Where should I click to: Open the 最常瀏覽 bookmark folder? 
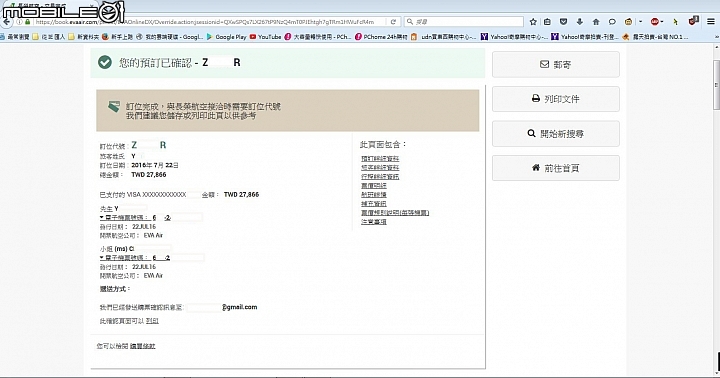click(x=15, y=37)
